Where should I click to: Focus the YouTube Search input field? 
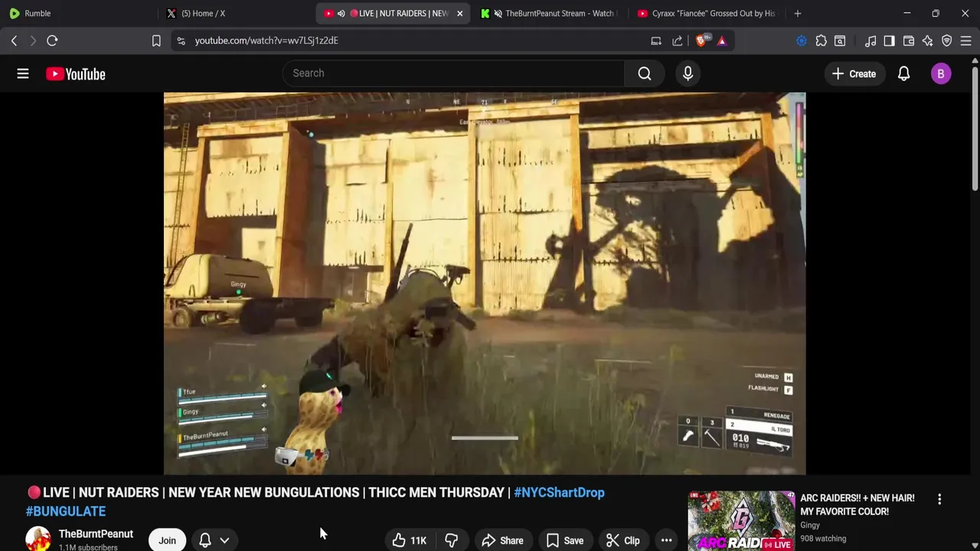coord(453,73)
